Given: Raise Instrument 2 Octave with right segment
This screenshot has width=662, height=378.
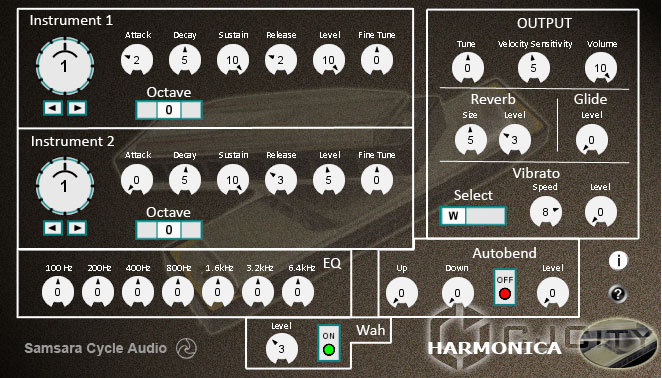Looking at the screenshot, I should coord(191,230).
